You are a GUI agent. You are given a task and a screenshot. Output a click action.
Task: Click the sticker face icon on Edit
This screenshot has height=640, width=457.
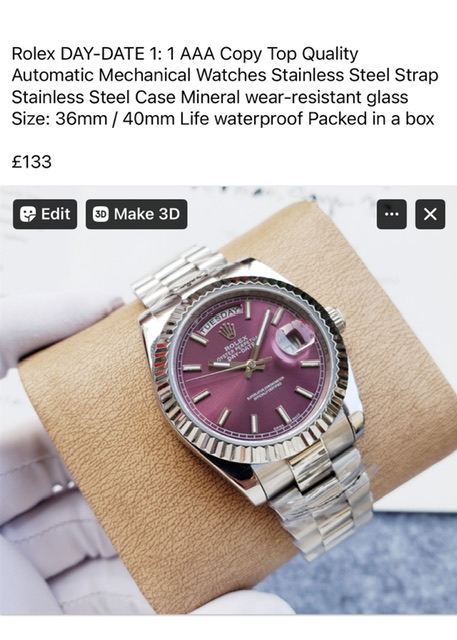(x=27, y=214)
